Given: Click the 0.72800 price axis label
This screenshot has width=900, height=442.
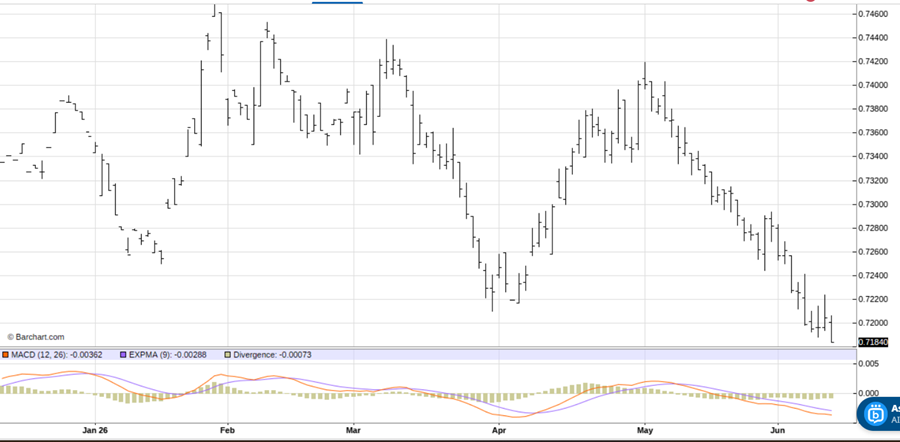Looking at the screenshot, I should (873, 228).
